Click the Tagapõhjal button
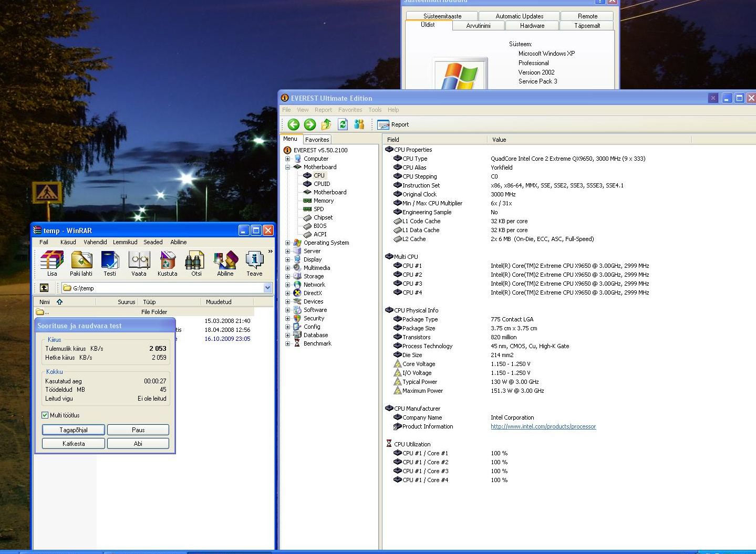The width and height of the screenshot is (756, 554). point(74,430)
